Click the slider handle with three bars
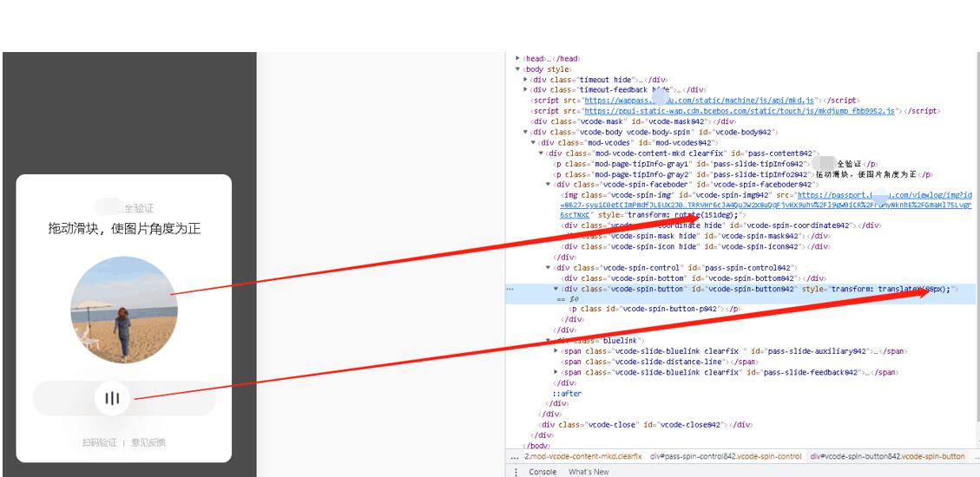Image resolution: width=980 pixels, height=477 pixels. pos(112,399)
